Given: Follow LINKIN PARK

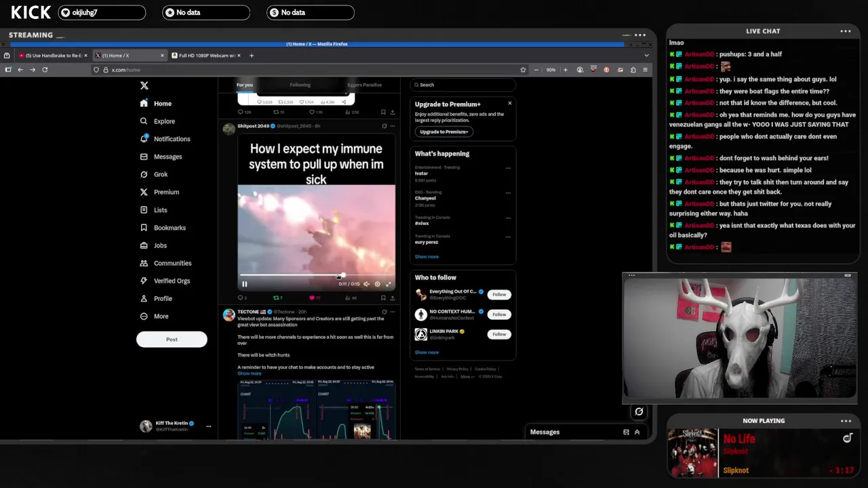Looking at the screenshot, I should point(499,334).
